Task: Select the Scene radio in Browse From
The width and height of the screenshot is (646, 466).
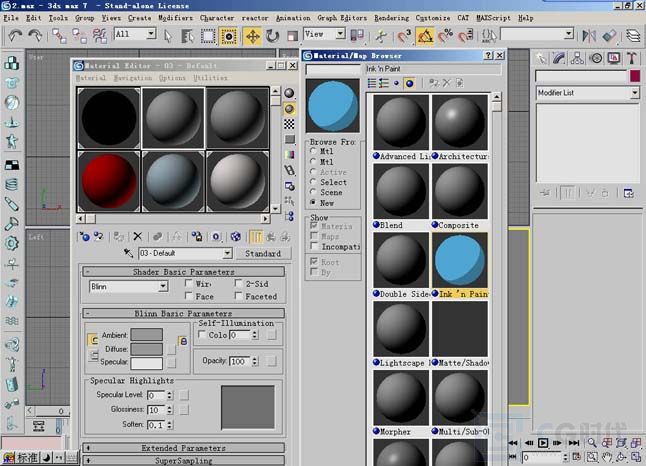Action: (314, 192)
